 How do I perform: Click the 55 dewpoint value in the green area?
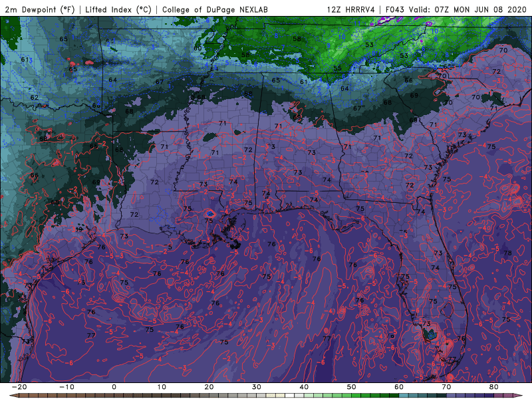click(x=337, y=68)
